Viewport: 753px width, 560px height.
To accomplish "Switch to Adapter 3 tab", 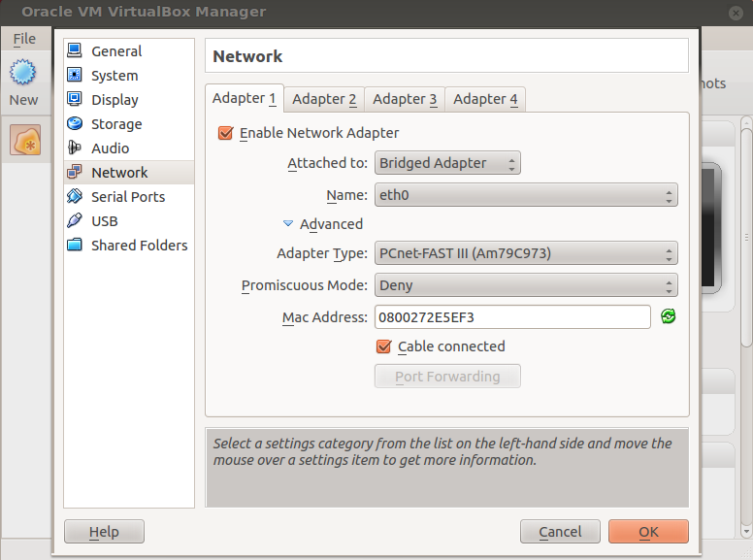I will pyautogui.click(x=405, y=99).
